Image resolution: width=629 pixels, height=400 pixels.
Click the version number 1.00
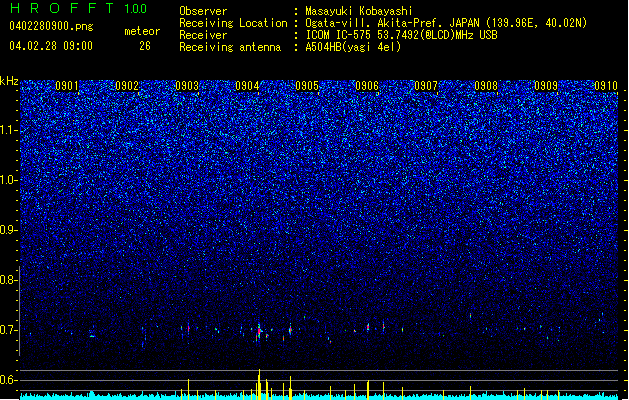pyautogui.click(x=136, y=8)
